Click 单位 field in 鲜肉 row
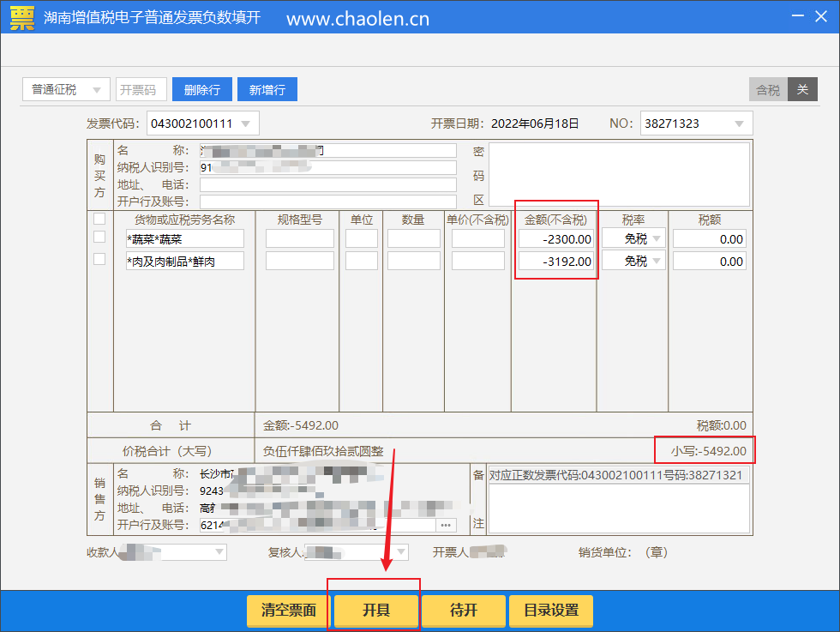 point(362,262)
